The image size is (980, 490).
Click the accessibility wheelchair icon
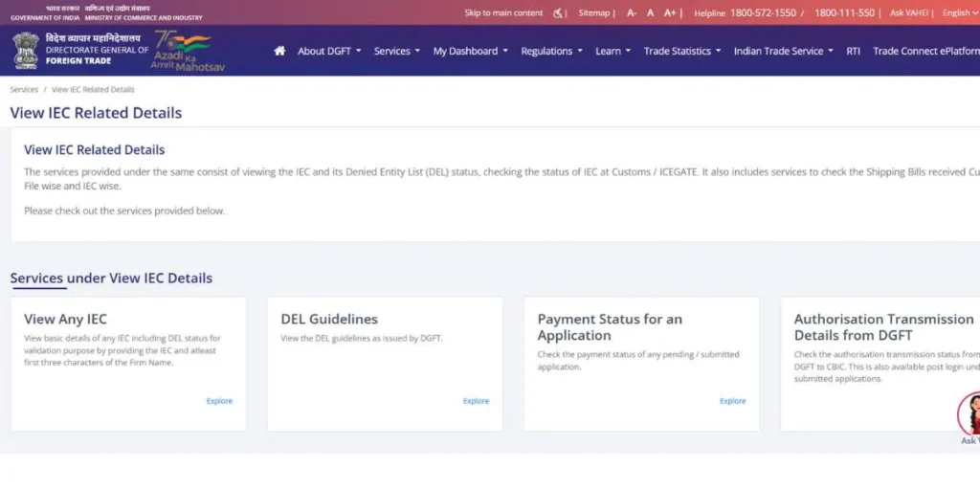[x=558, y=13]
